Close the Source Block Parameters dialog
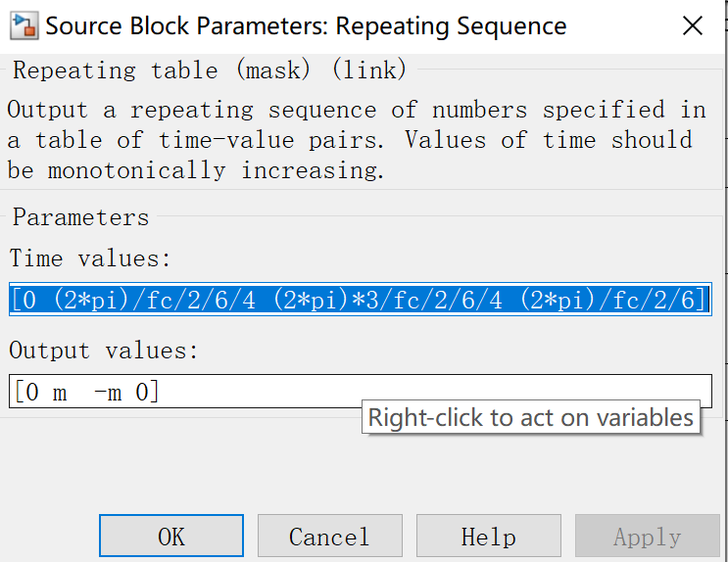 [692, 26]
